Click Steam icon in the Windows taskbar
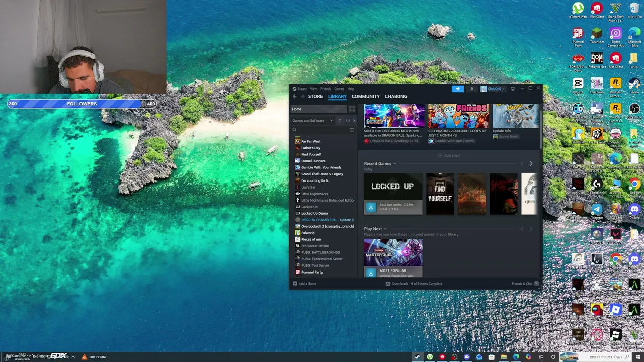Screen dimensions: 644x362 [x=417, y=357]
